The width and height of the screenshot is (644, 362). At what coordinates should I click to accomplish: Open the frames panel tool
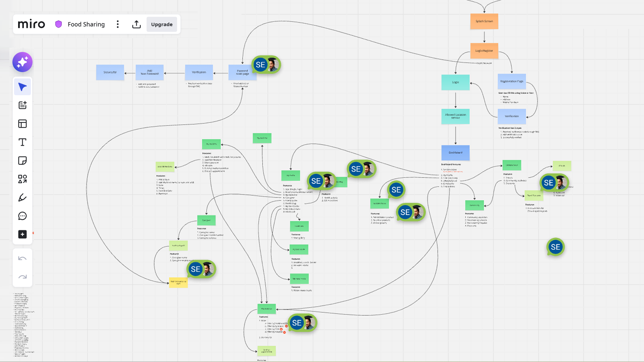click(x=22, y=124)
